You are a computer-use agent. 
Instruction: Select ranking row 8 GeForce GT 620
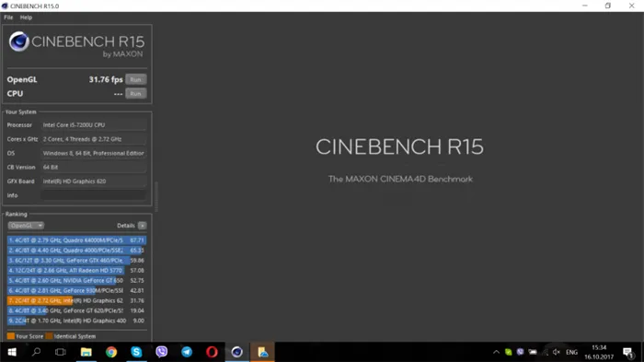[76, 310]
